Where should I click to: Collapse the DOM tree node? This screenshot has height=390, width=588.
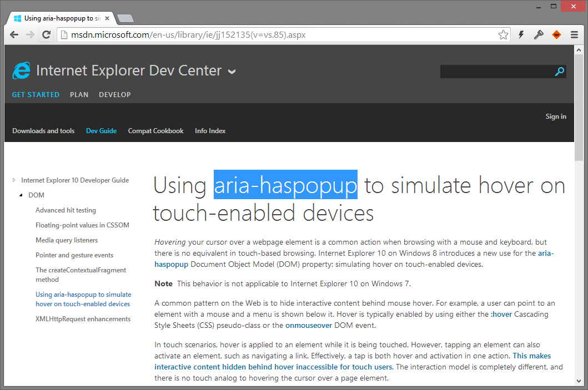coord(21,195)
